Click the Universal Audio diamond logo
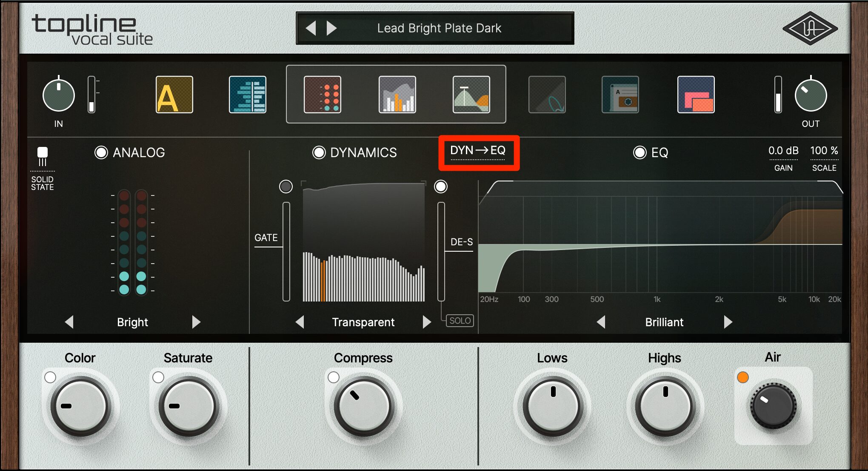 click(810, 29)
